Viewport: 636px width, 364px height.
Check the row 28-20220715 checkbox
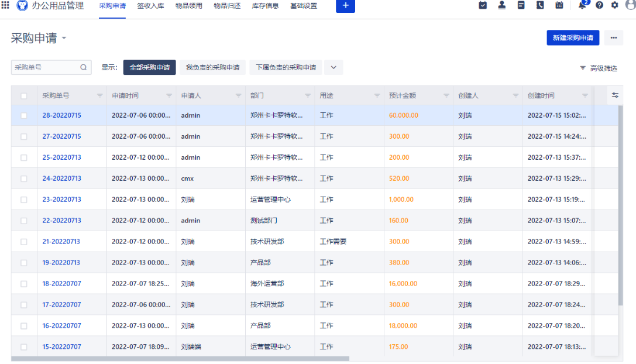click(x=24, y=116)
